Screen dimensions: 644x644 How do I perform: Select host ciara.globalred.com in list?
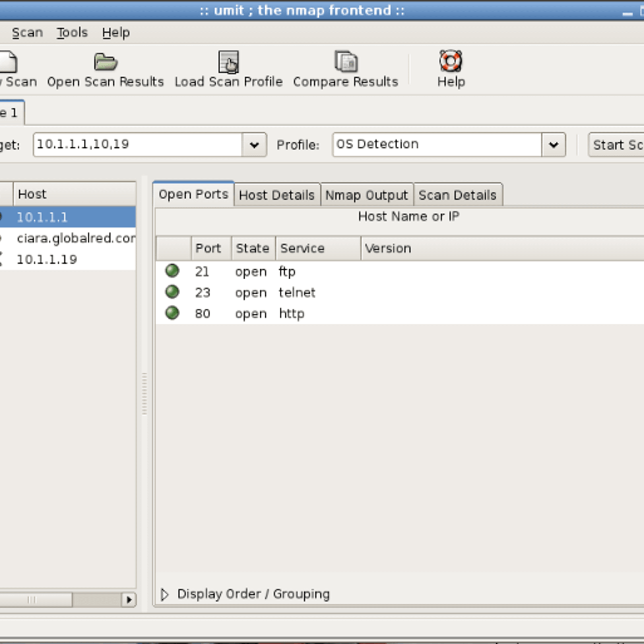click(x=68, y=238)
